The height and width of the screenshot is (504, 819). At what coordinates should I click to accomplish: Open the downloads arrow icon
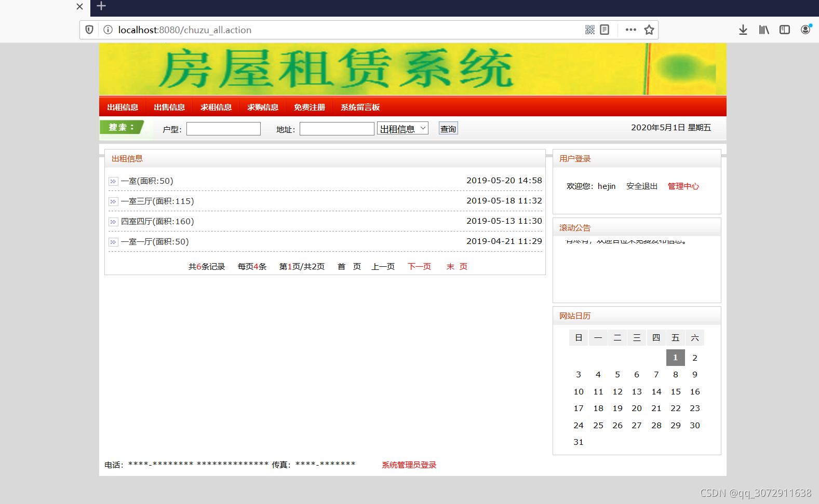[x=743, y=30]
